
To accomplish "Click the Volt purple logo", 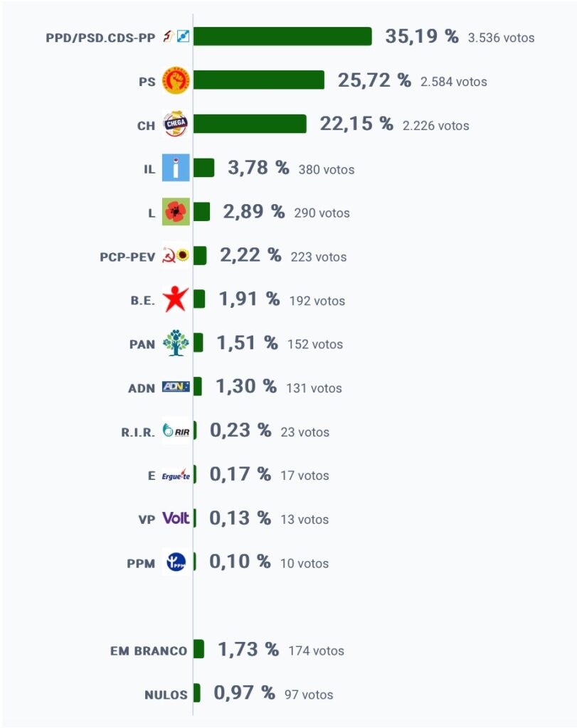I will pyautogui.click(x=176, y=518).
